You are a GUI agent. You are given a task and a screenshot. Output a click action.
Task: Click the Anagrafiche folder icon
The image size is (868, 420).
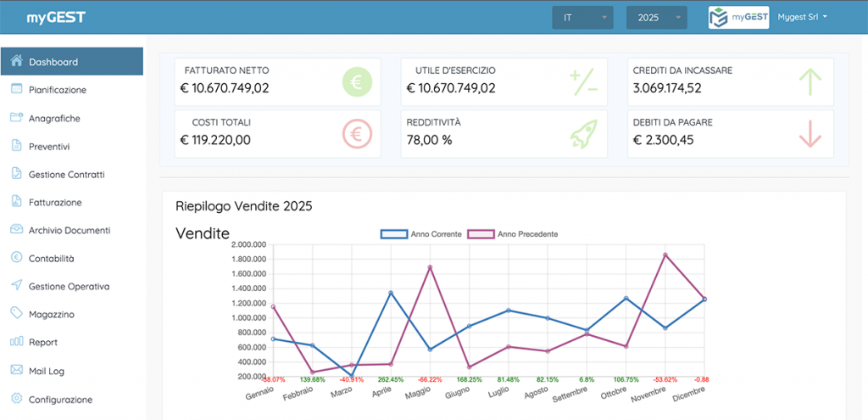16,118
